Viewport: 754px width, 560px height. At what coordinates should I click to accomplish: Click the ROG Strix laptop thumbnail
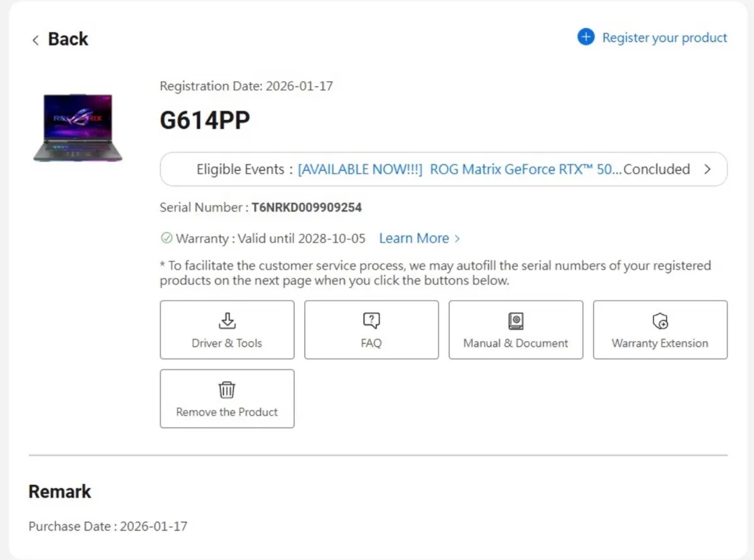pos(78,127)
